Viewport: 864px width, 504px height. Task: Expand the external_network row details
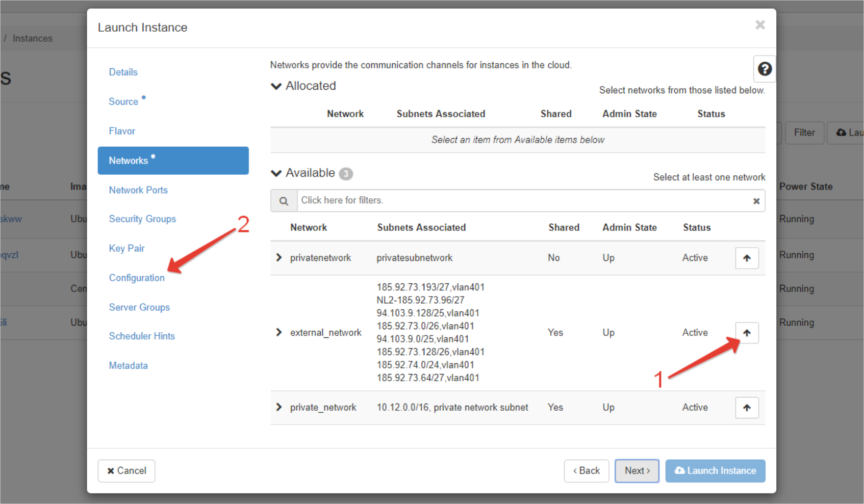click(279, 333)
